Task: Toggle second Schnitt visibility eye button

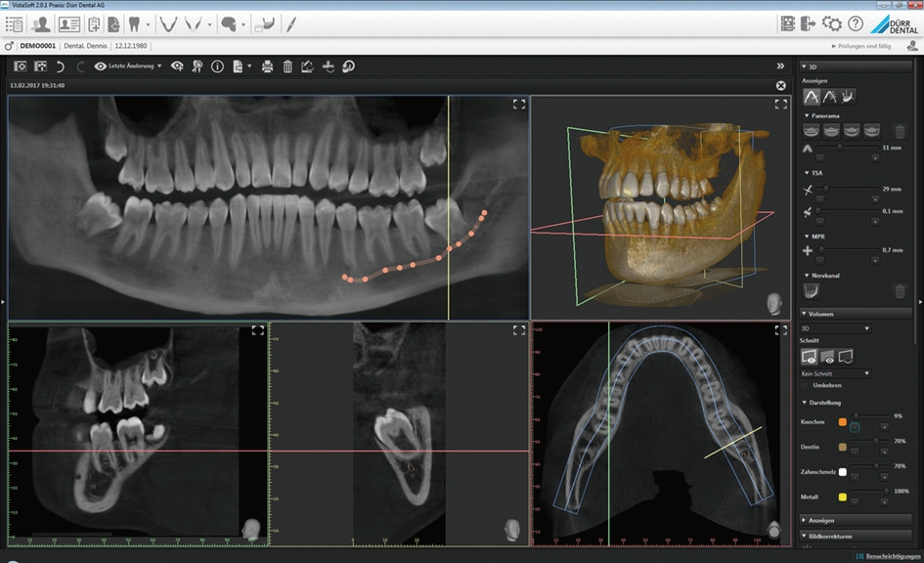Action: pos(827,357)
